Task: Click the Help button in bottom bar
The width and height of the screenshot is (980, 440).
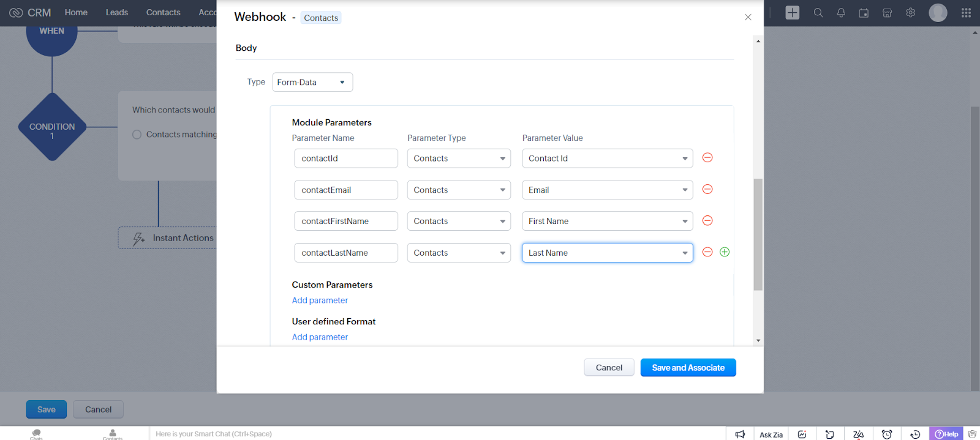Action: pyautogui.click(x=946, y=434)
